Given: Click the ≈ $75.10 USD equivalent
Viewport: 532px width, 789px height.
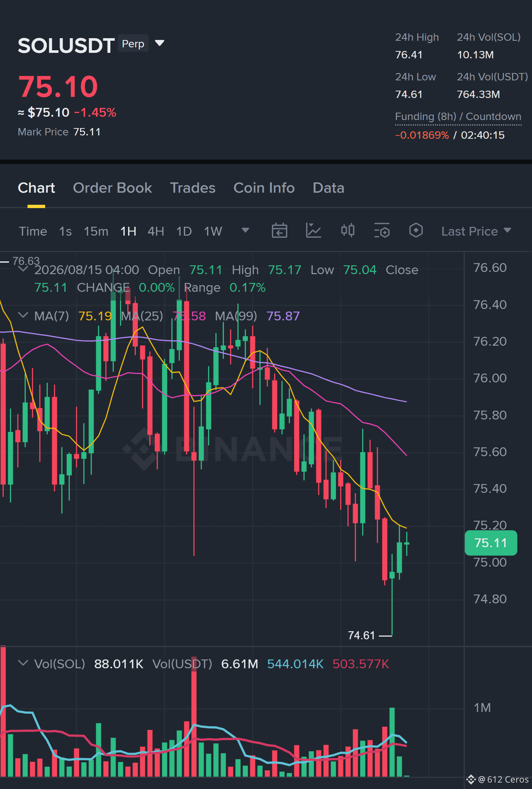Looking at the screenshot, I should pos(44,112).
